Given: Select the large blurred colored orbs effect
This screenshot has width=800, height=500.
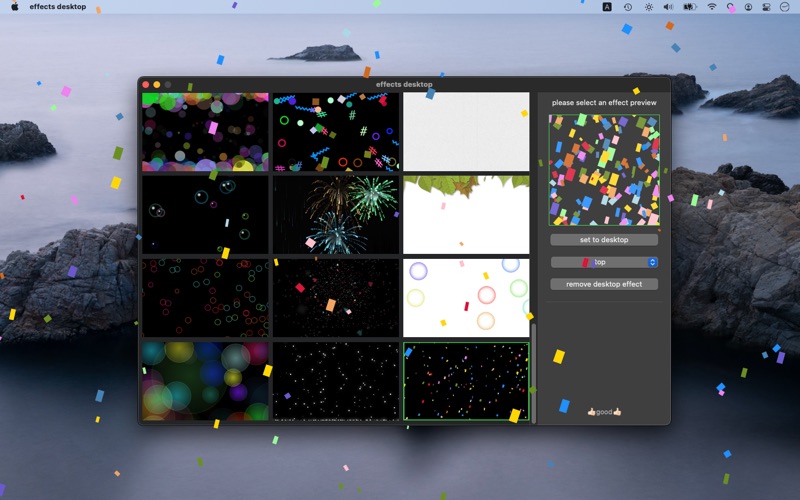Looking at the screenshot, I should (x=205, y=381).
